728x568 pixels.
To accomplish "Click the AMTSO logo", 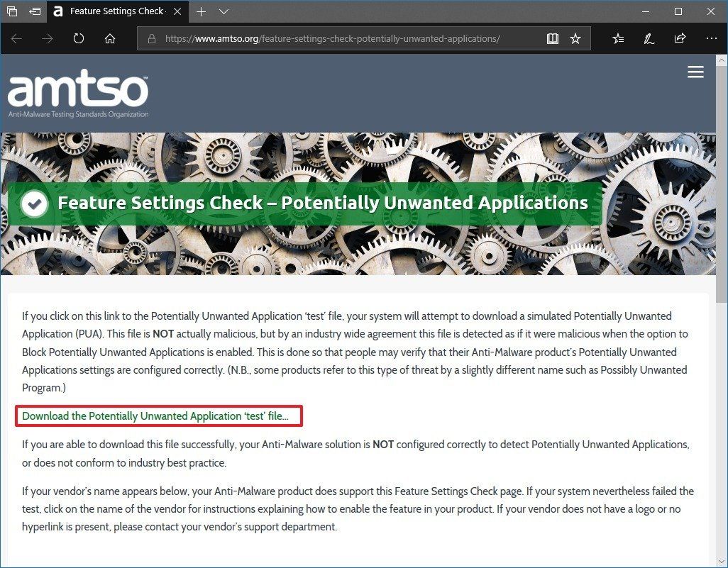I will coord(77,92).
